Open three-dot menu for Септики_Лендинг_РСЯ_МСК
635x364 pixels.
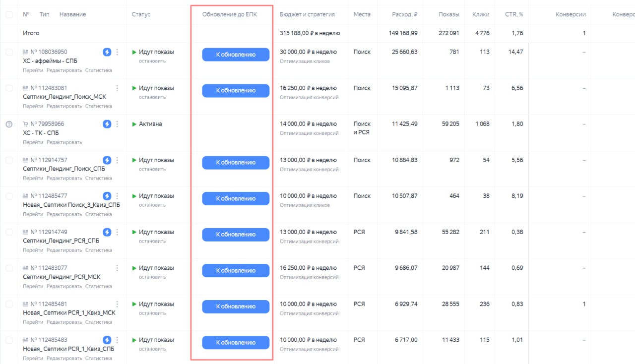pos(117,268)
